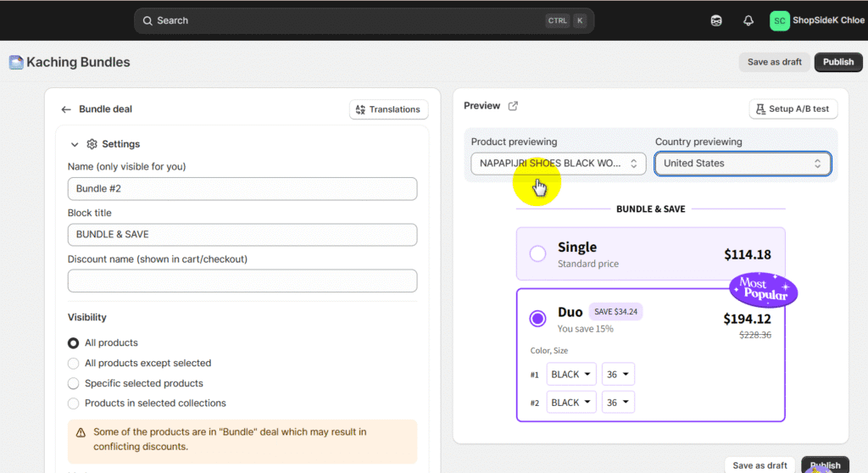The width and height of the screenshot is (868, 473).
Task: Click the Settings gear icon
Action: (92, 144)
